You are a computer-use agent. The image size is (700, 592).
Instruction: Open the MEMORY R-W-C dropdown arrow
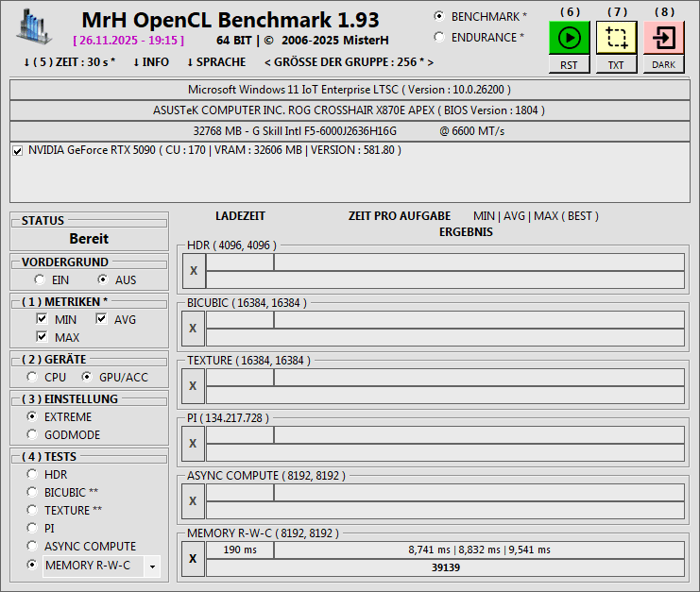click(x=152, y=567)
